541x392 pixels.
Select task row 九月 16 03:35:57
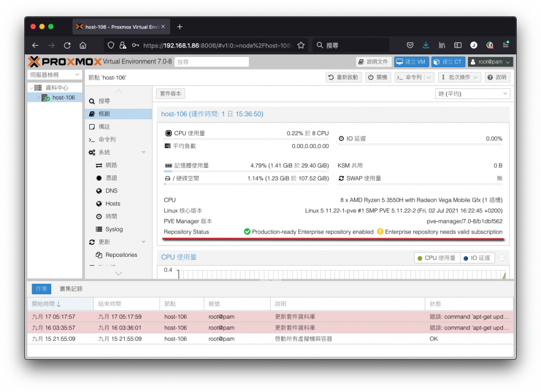[x=270, y=328]
